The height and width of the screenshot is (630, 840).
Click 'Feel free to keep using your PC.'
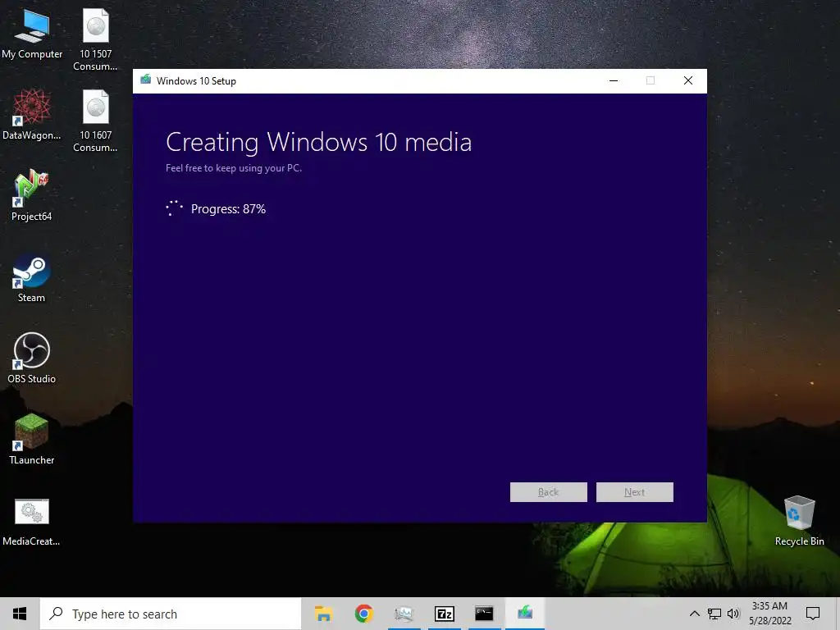coord(234,168)
